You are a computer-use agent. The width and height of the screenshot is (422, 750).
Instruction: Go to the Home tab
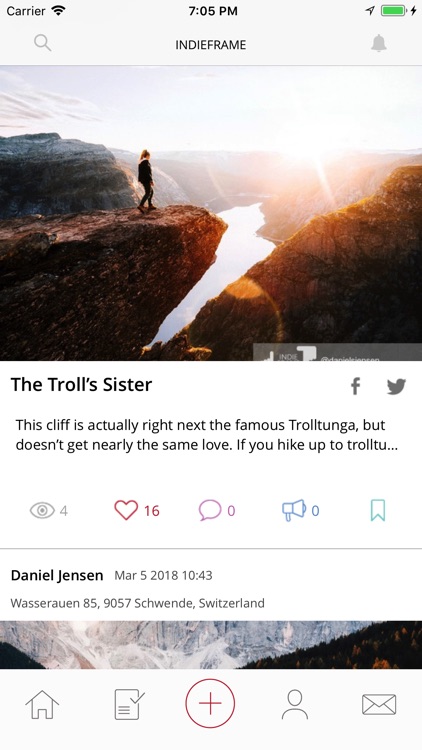click(x=42, y=704)
